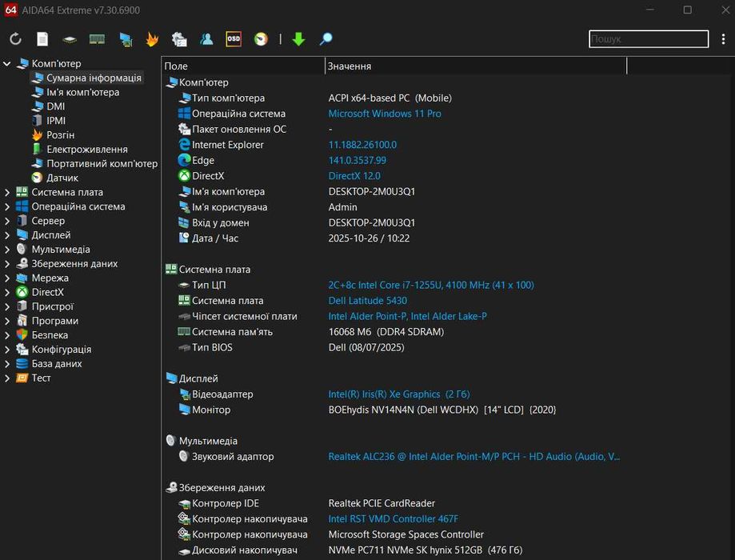The height and width of the screenshot is (560, 735).
Task: Select Конфігурація in the tree
Action: [62, 350]
